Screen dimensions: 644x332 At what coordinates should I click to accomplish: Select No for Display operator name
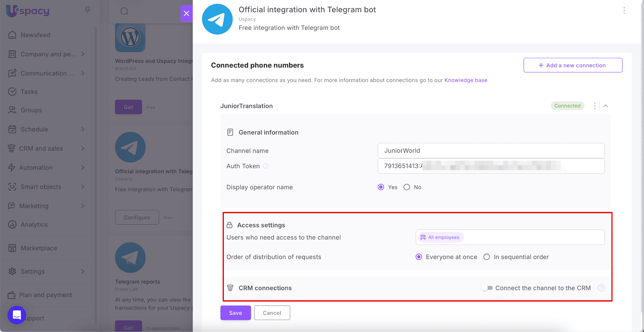coord(407,187)
